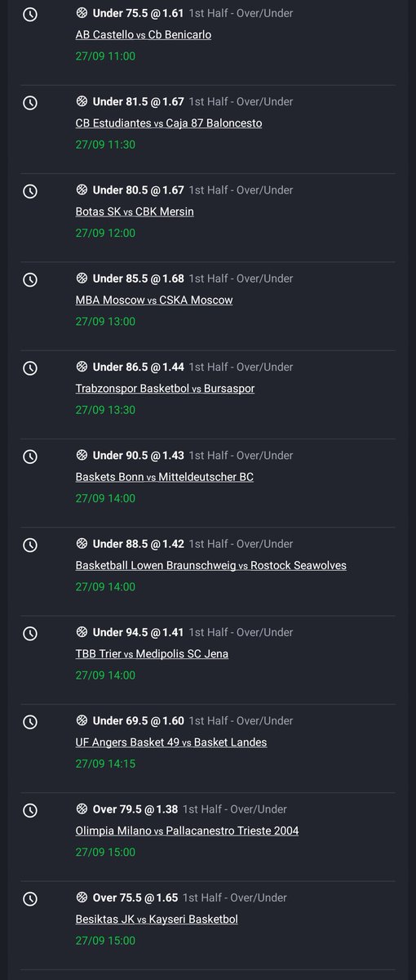Open Baskets Bonn vs Mitteldeutscher BC match
This screenshot has width=416, height=980.
tap(165, 477)
